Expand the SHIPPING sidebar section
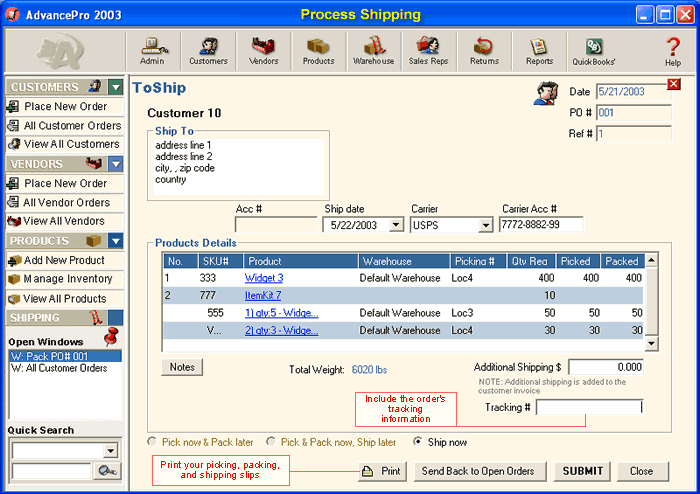 click(x=116, y=318)
